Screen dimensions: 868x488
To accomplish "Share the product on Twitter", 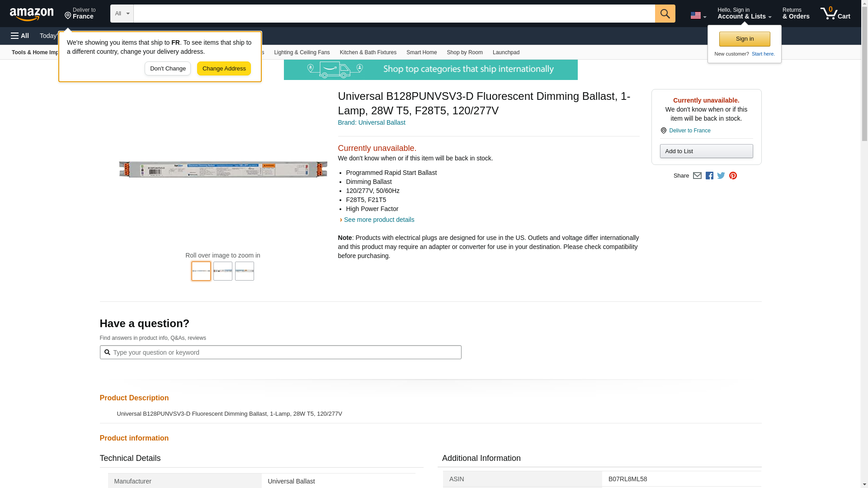I will click(721, 176).
